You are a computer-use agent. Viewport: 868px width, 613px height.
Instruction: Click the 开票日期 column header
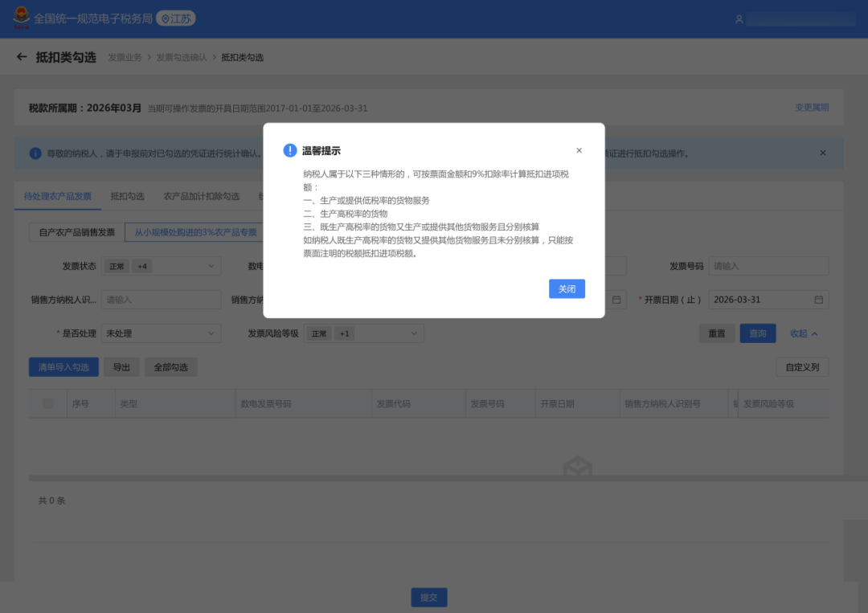click(577, 404)
